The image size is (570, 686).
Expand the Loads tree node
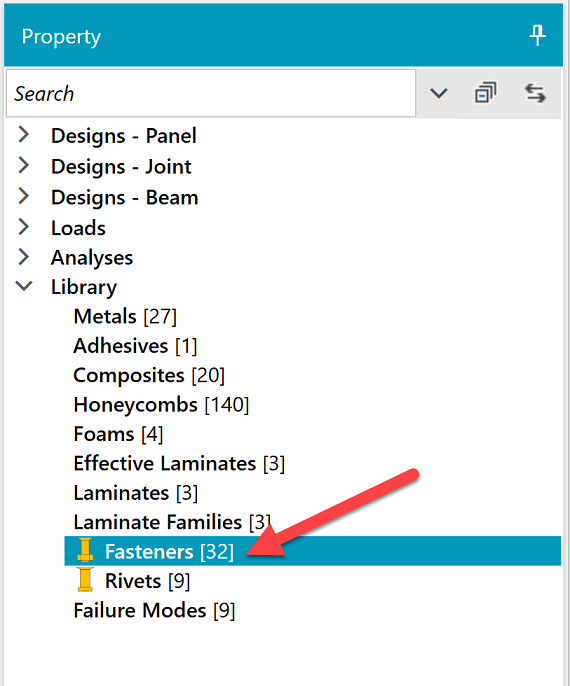[24, 227]
